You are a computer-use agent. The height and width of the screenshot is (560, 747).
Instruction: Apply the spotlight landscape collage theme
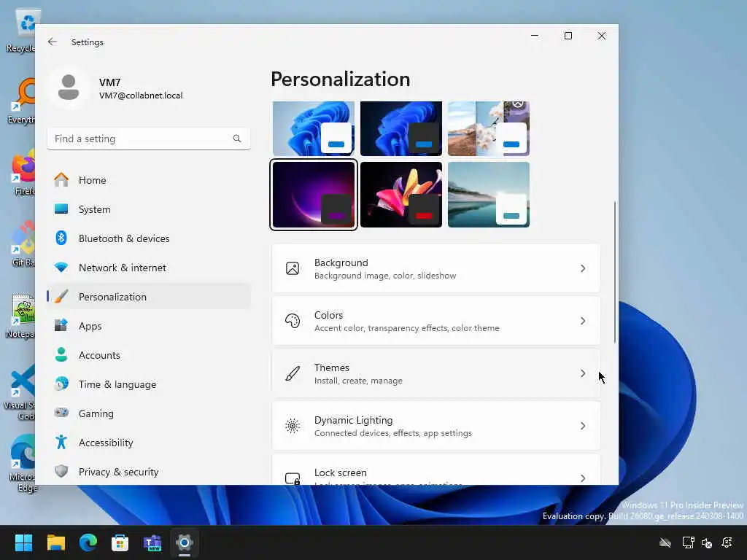point(489,128)
